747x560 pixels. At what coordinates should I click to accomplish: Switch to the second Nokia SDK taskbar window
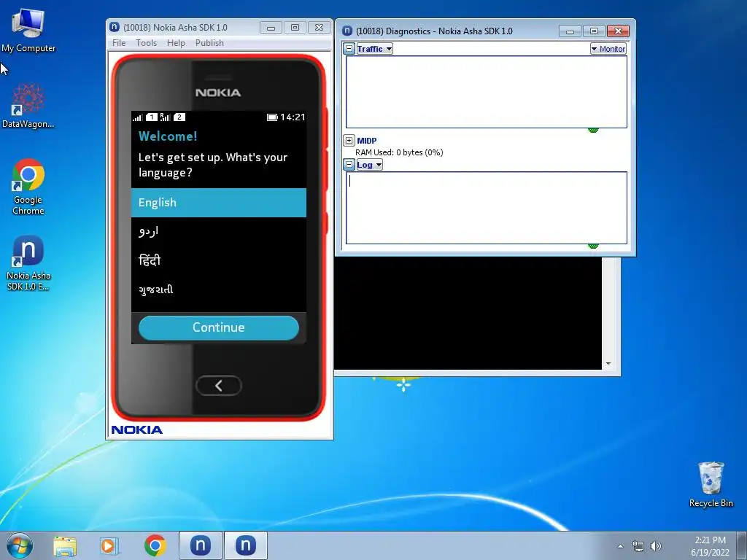click(245, 545)
